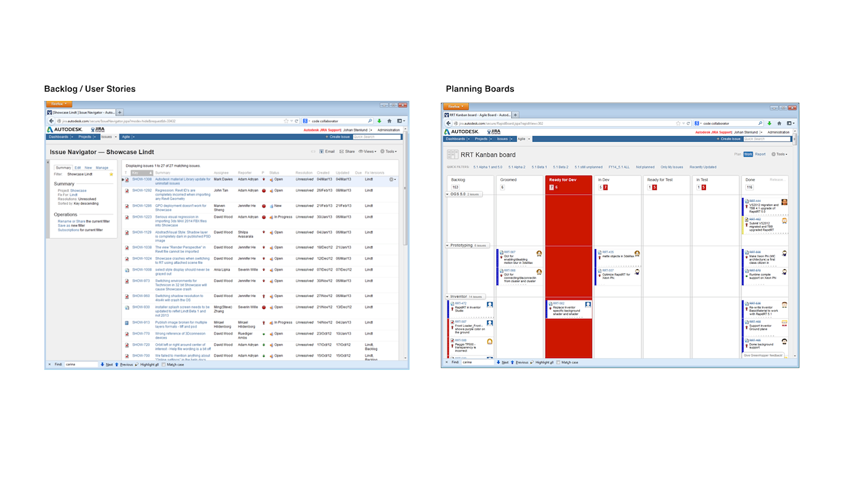Click Quick Search field in Issue Navigator window
The width and height of the screenshot is (868, 487).
click(376, 137)
